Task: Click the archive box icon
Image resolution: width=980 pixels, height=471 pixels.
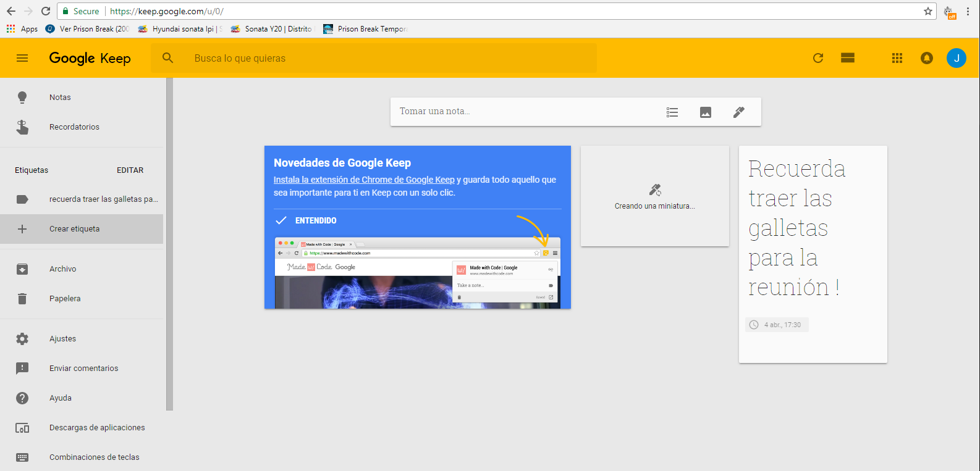Action: [x=22, y=269]
